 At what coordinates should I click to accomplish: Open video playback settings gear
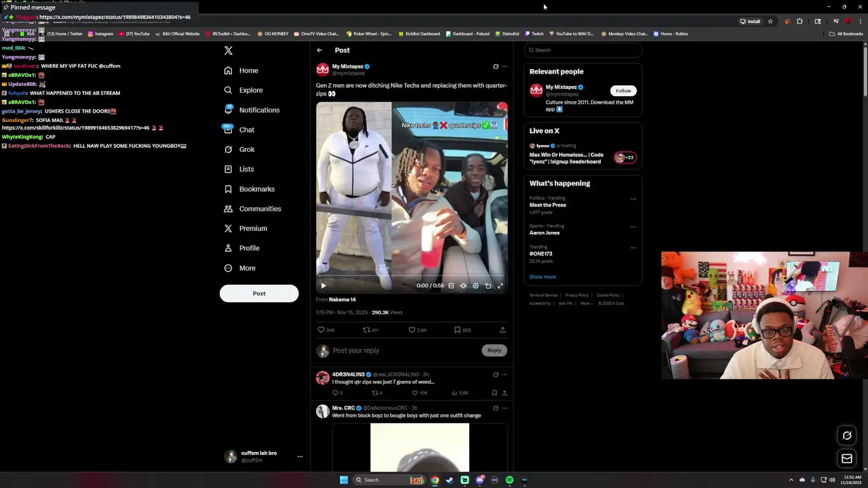click(475, 285)
